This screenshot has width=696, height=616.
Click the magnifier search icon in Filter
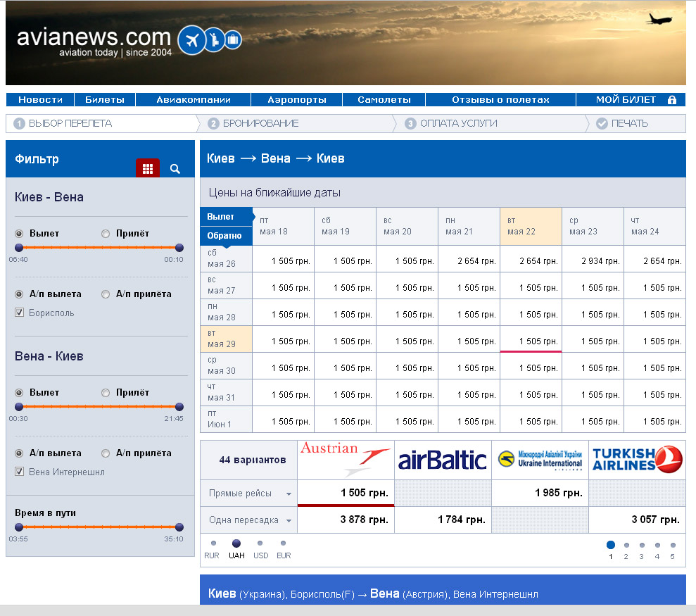[175, 169]
